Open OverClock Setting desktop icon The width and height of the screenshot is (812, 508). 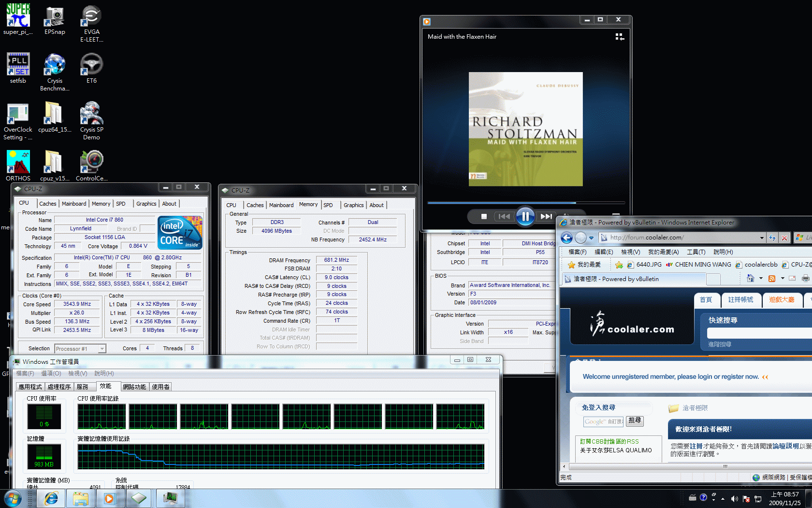pos(18,121)
